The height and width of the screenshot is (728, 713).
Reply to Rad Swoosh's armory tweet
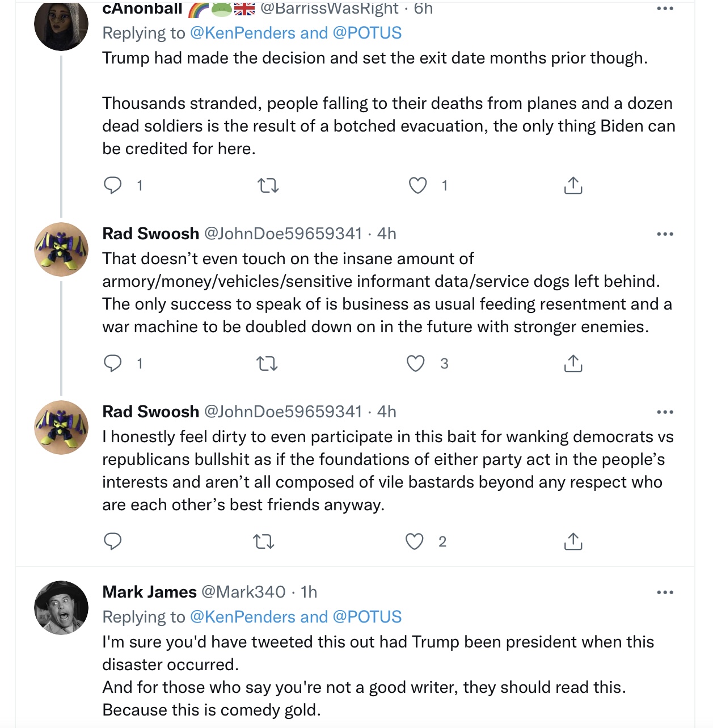point(113,363)
